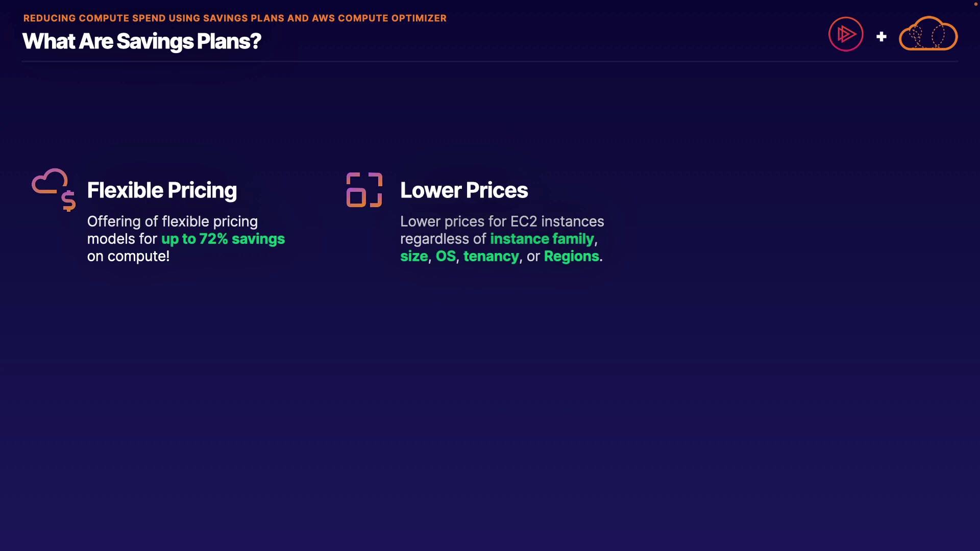Click the "What Are Savings Plans?" title
Image resolution: width=980 pixels, height=551 pixels.
point(141,41)
